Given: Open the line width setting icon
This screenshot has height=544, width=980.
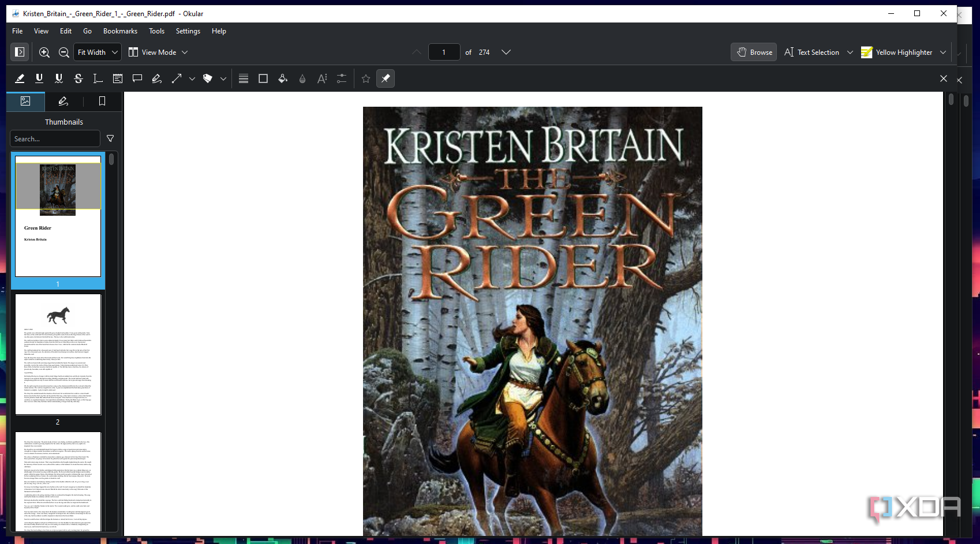Looking at the screenshot, I should (244, 78).
